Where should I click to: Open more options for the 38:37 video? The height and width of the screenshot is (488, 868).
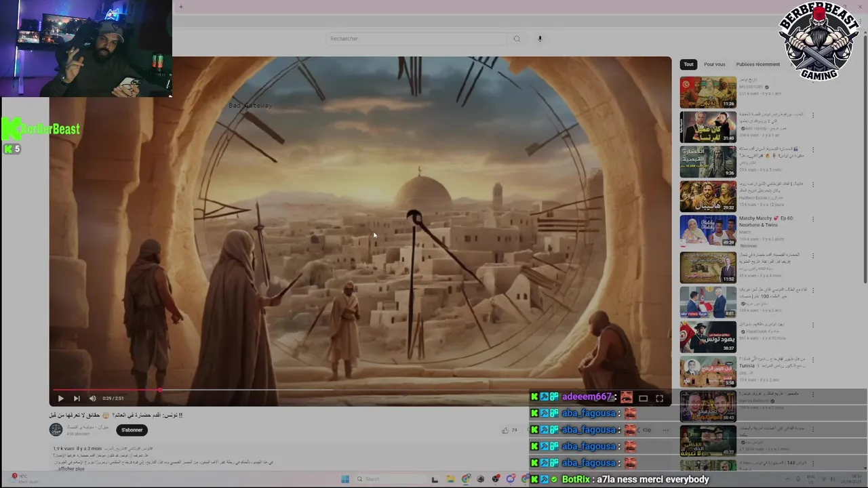(812, 325)
